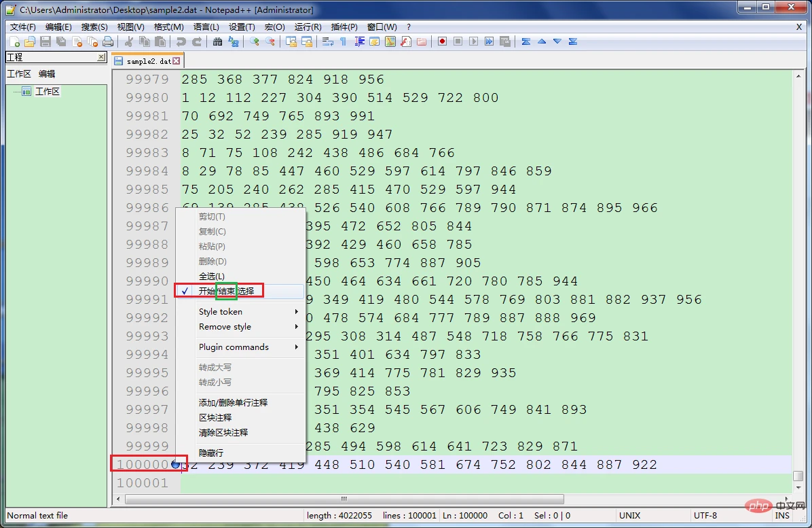
Task: Click the UTF-8 encoding in the status bar
Action: (705, 516)
